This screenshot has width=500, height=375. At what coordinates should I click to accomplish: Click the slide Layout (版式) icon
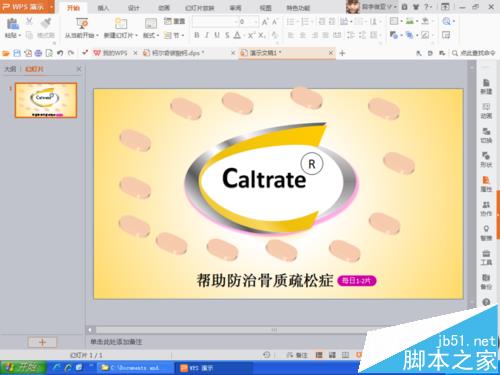(151, 24)
